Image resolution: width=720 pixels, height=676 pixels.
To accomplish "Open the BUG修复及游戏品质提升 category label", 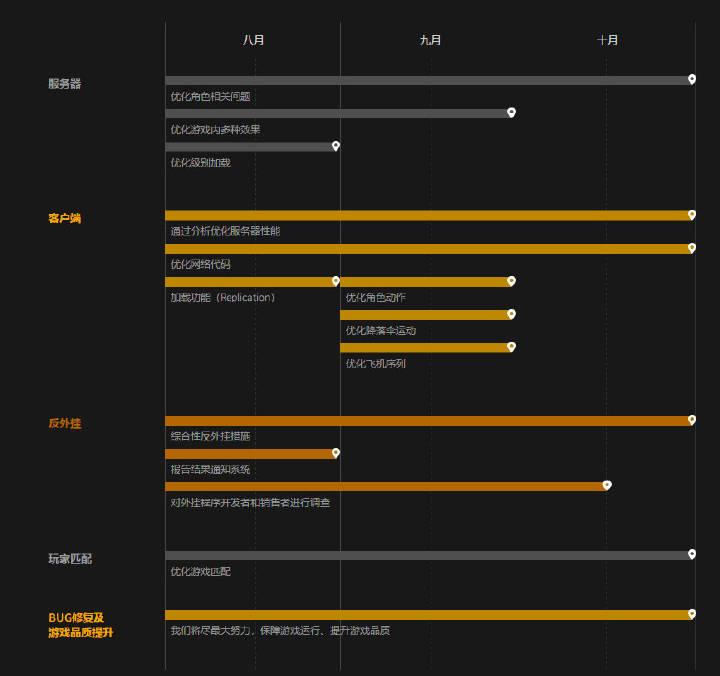I will [81, 625].
